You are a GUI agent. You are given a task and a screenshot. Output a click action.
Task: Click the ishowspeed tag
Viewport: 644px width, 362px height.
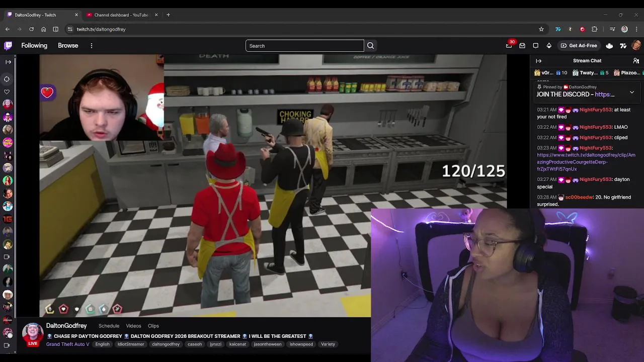click(301, 344)
